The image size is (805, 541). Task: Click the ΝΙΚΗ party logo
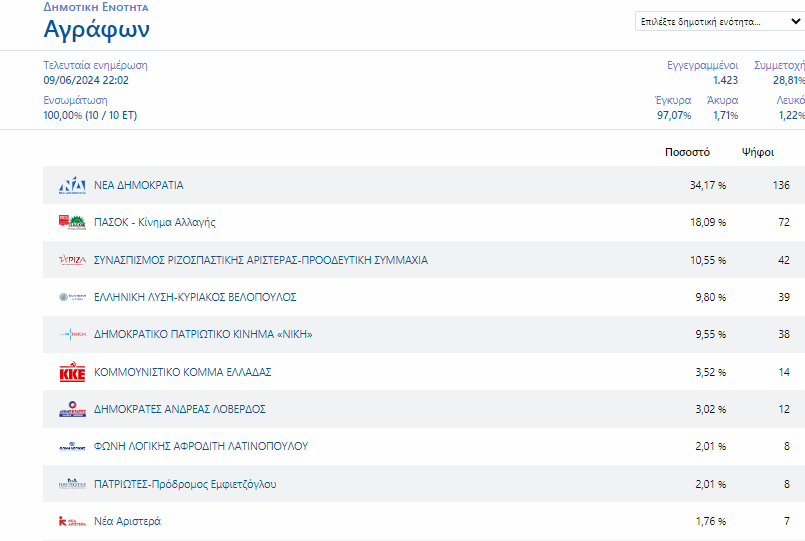click(72, 334)
